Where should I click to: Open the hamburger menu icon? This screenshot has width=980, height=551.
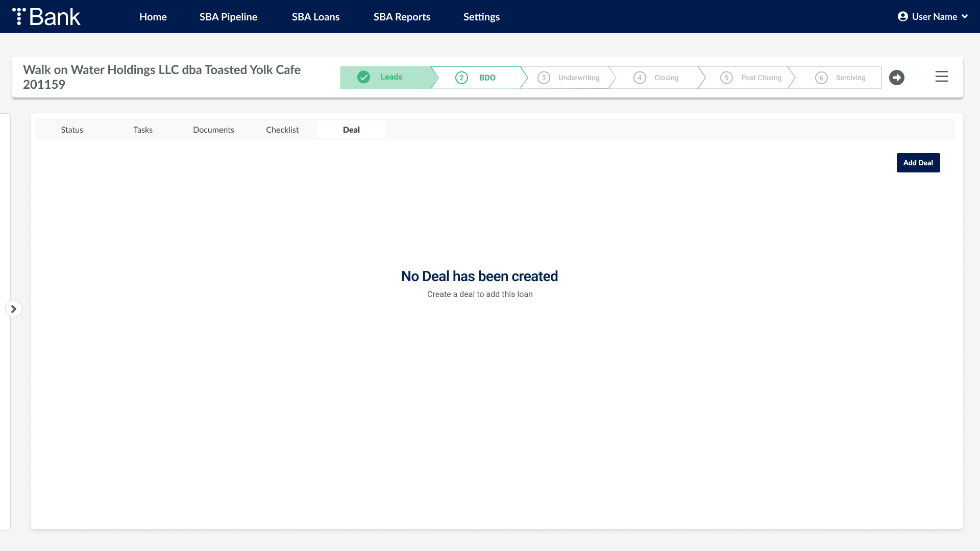(941, 77)
